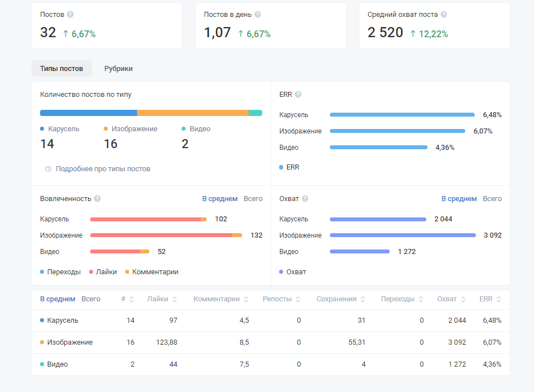Sort the table by Комментарии
The width and height of the screenshot is (534, 392).
pyautogui.click(x=221, y=299)
